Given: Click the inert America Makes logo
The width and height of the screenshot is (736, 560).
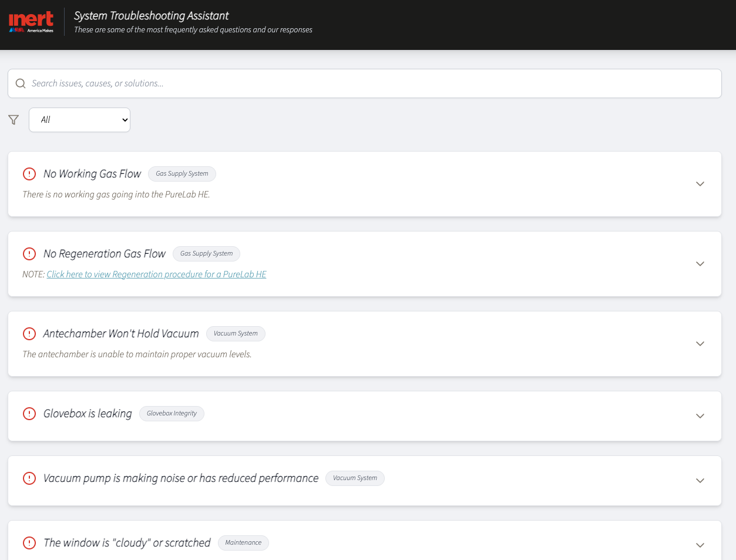Looking at the screenshot, I should coord(31,22).
